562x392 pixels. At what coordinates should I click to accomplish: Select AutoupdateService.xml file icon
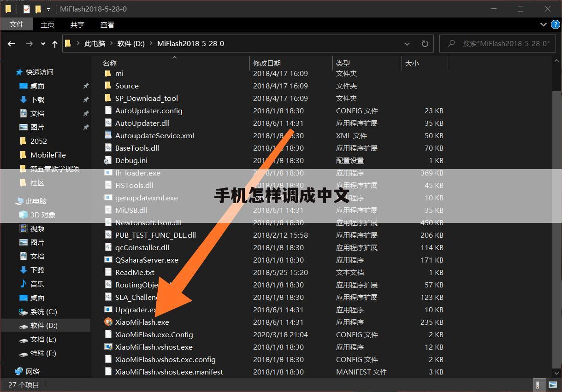point(108,135)
